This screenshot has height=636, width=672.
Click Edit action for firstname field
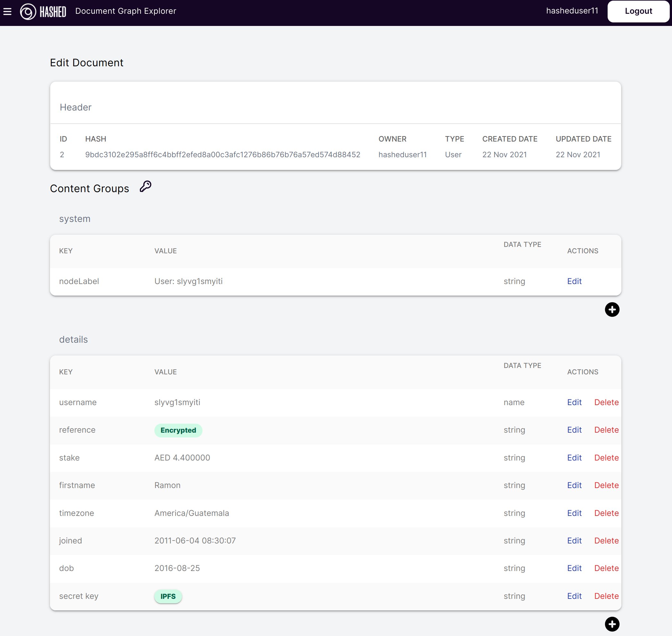coord(574,485)
